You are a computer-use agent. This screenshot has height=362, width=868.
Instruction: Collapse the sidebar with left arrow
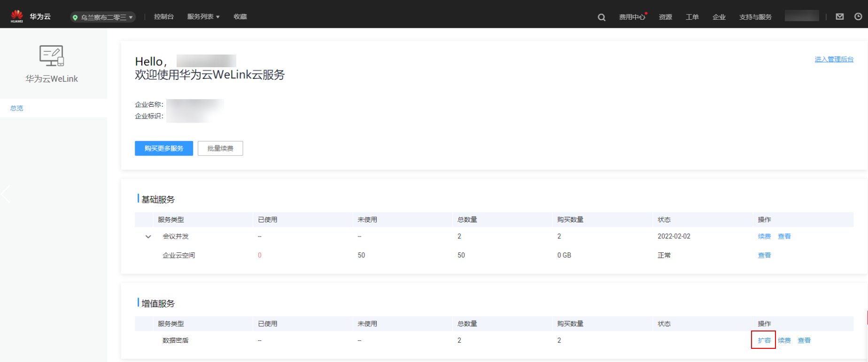pyautogui.click(x=6, y=194)
